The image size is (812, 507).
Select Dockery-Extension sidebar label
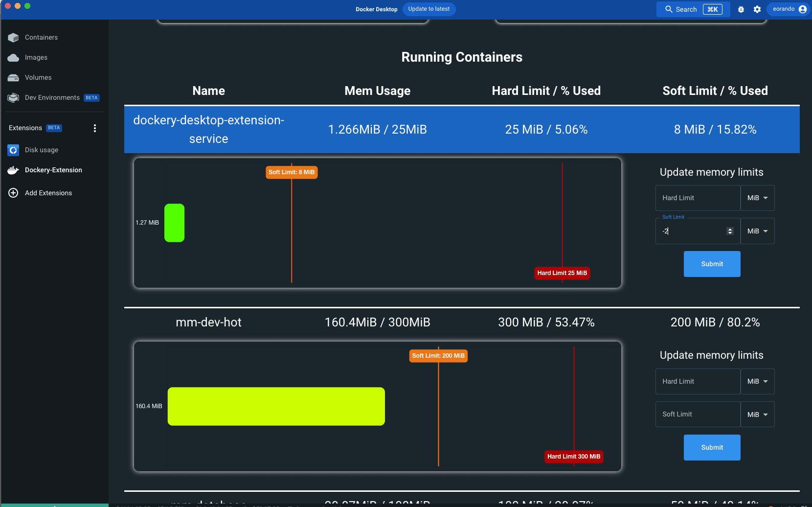point(53,170)
